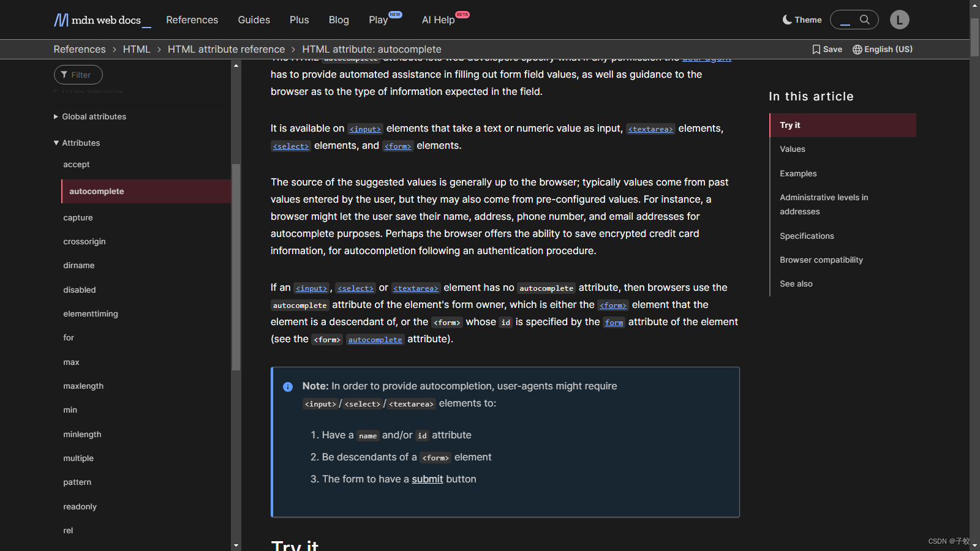Image resolution: width=980 pixels, height=551 pixels.
Task: Go to the Blog page
Action: coord(339,20)
